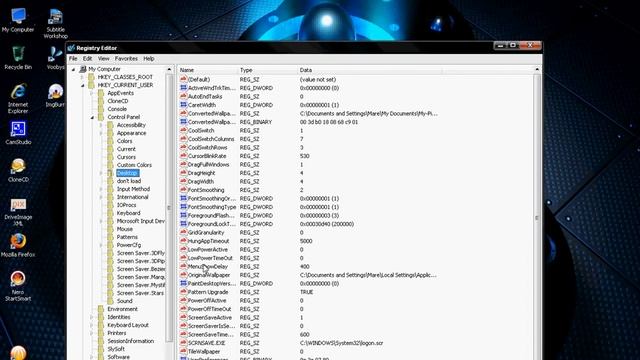640x360 pixels.
Task: Select the ForegroundLockTimeout DWORD icon
Action: (x=183, y=224)
